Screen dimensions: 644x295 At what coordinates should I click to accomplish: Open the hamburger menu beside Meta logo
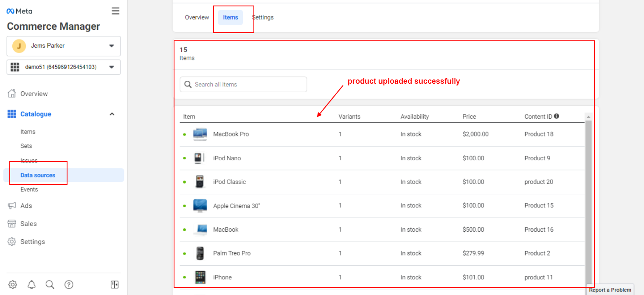[115, 11]
